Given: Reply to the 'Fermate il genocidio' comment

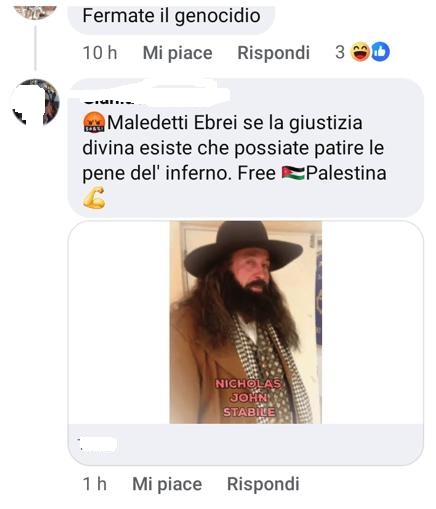Looking at the screenshot, I should tap(274, 53).
